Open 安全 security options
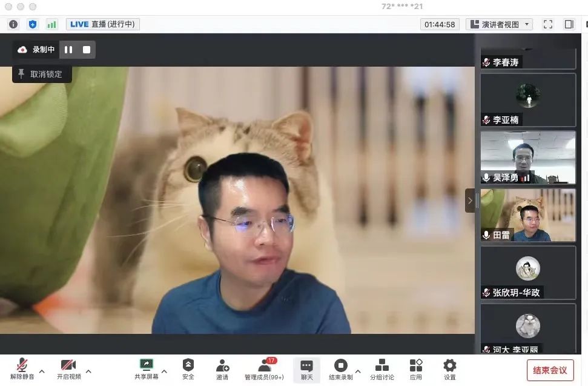The height and width of the screenshot is (386, 588). coord(188,368)
